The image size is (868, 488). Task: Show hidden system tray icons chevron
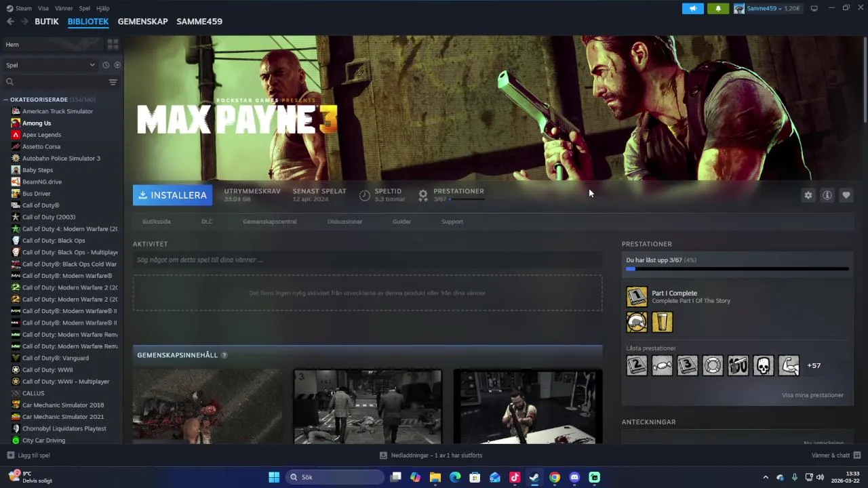click(x=766, y=477)
